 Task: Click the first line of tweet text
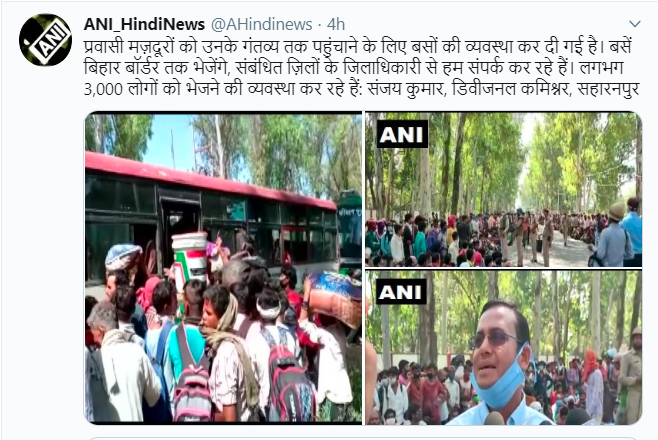point(358,47)
